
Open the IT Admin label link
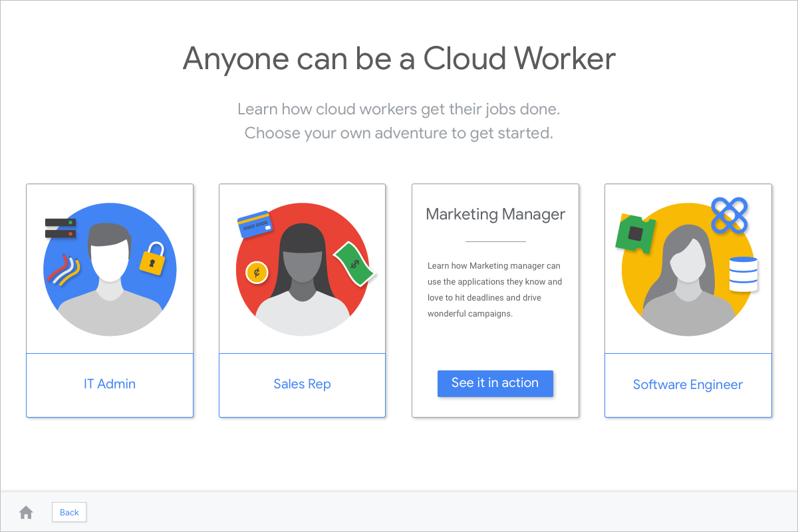[x=110, y=384]
